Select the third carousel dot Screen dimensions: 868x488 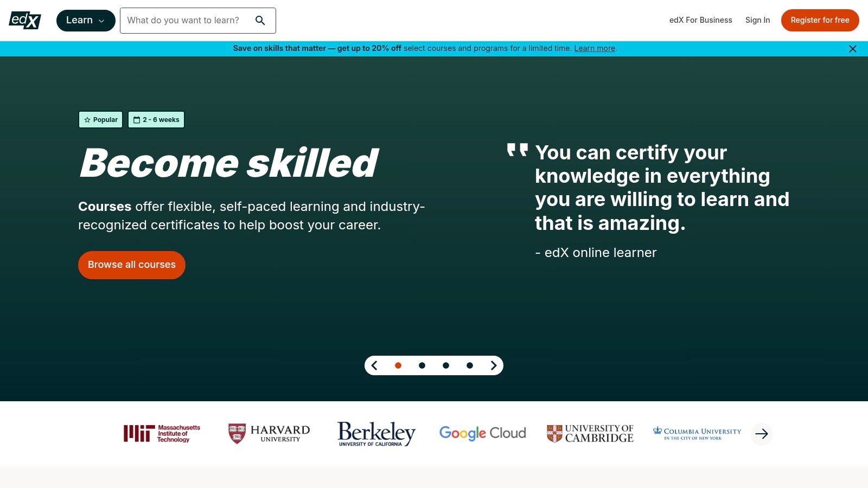tap(446, 365)
